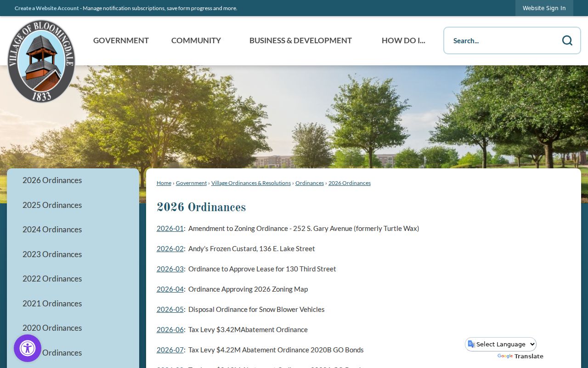Click "Ordinance Approving 2026 Zoning Map" text

coord(248,289)
